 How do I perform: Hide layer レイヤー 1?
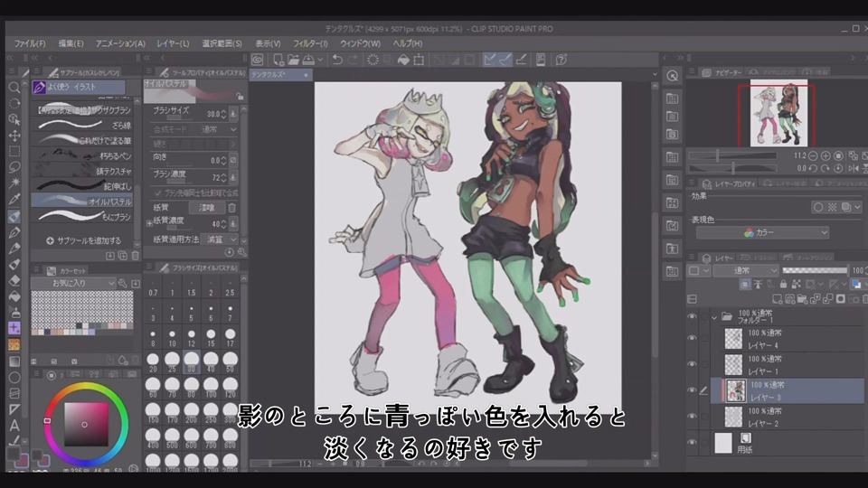692,364
